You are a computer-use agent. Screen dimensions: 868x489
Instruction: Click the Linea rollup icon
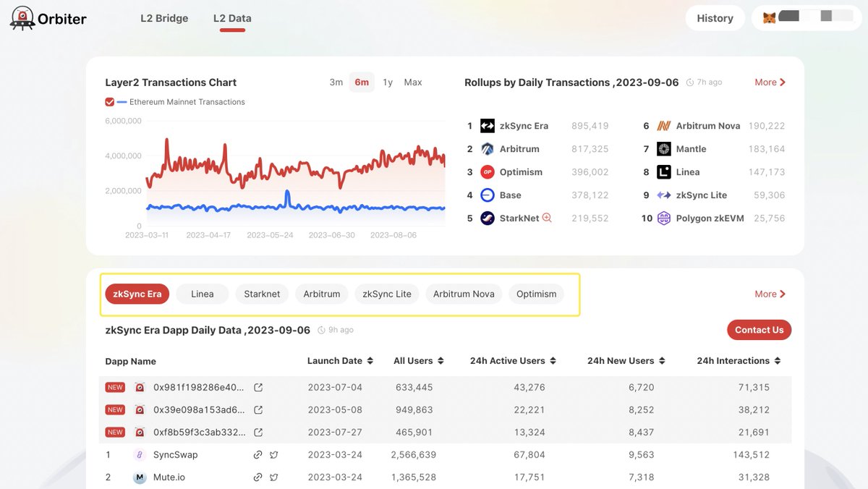tap(664, 172)
